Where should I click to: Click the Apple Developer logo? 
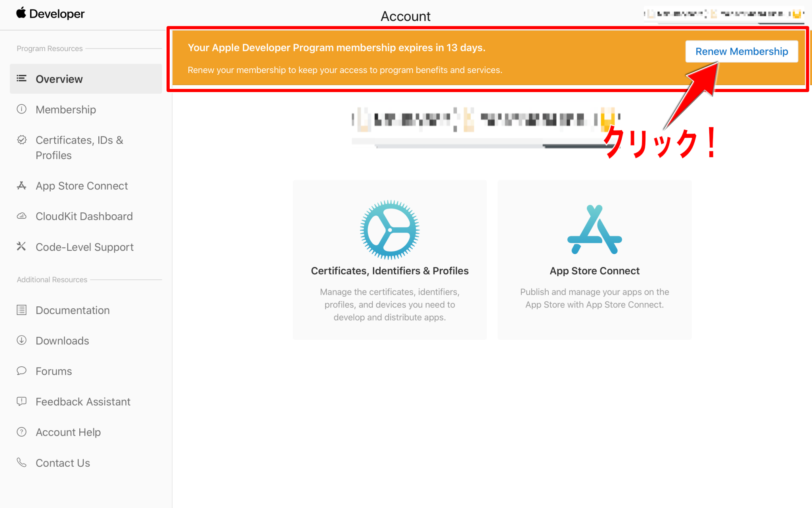coord(50,13)
